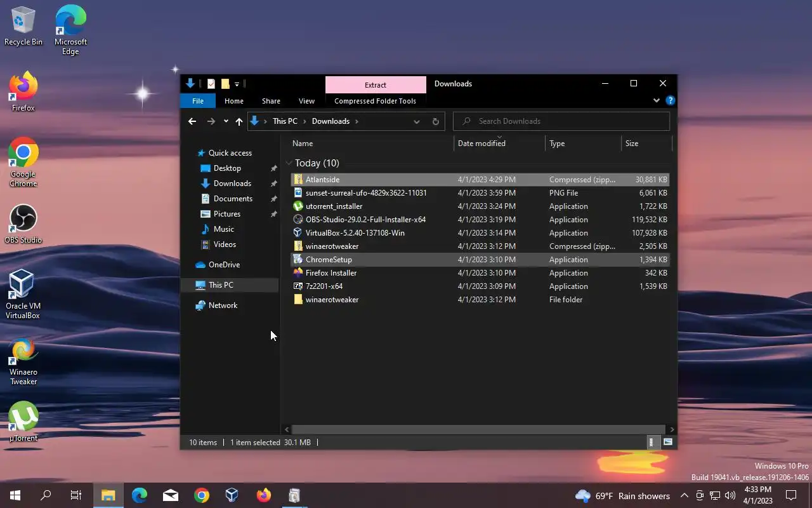Select the 7z2201-x64 application

480,286
